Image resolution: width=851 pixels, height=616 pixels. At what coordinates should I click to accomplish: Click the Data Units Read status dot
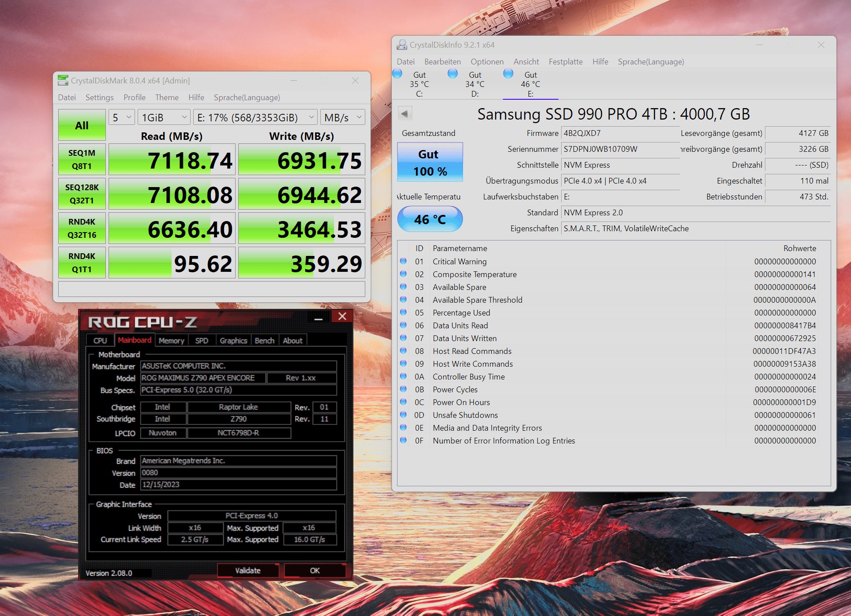tap(403, 325)
